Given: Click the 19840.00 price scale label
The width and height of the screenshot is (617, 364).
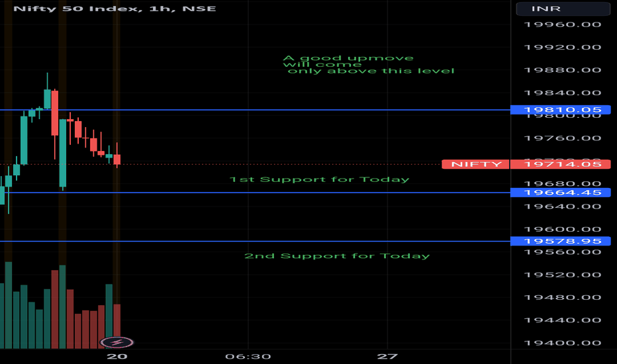Looking at the screenshot, I should [562, 93].
